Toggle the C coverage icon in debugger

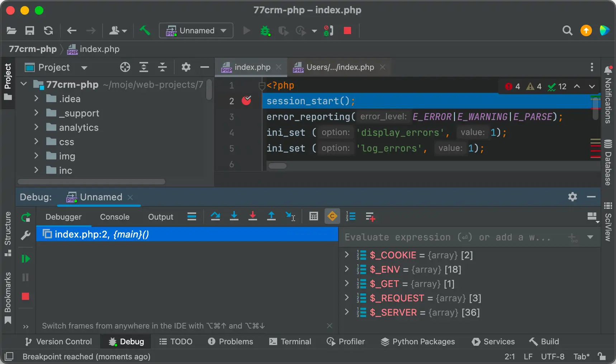[332, 216]
